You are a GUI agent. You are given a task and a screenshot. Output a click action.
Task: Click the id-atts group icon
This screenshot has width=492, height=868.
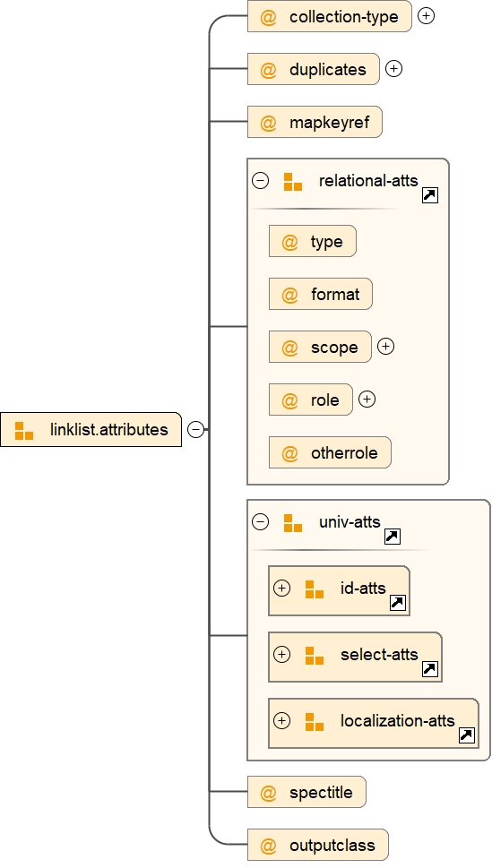click(315, 589)
